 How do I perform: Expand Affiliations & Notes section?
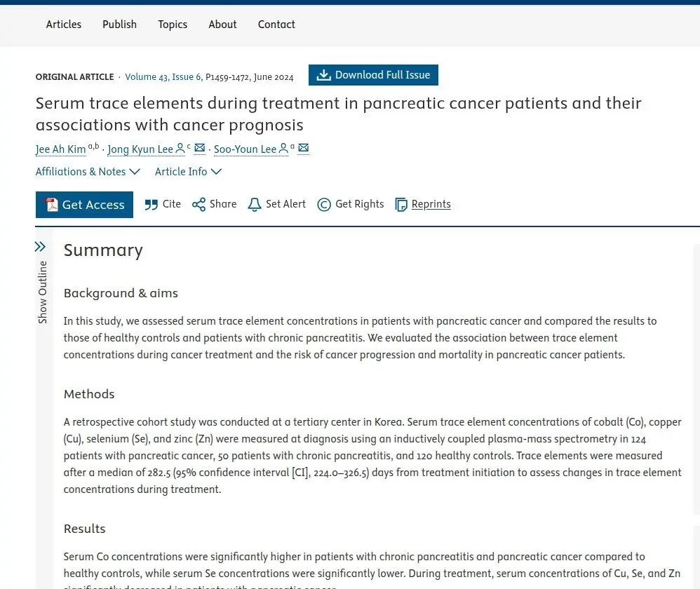(88, 172)
